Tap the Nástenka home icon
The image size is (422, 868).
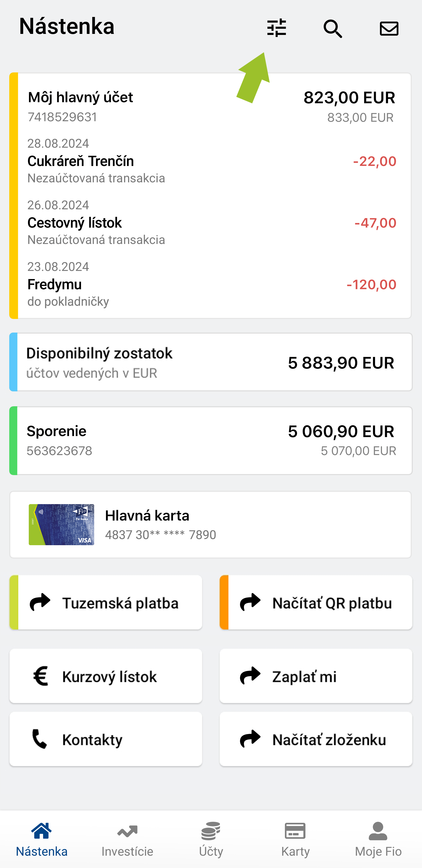coord(42,831)
